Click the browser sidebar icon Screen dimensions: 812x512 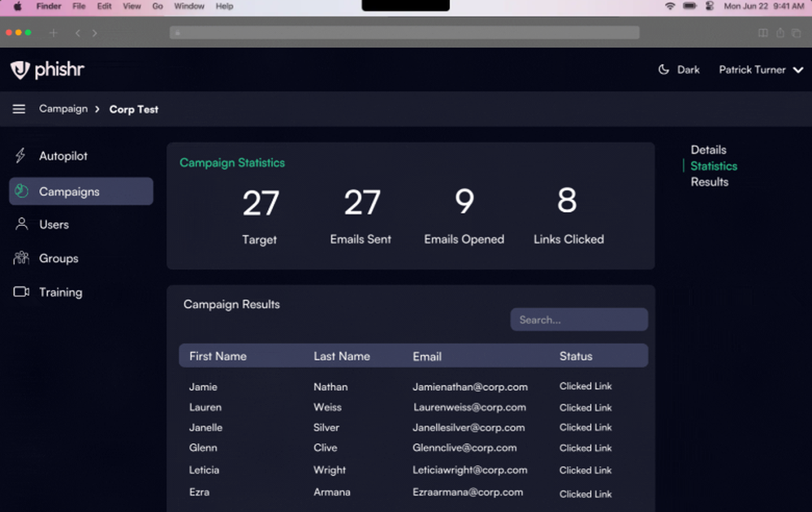762,33
